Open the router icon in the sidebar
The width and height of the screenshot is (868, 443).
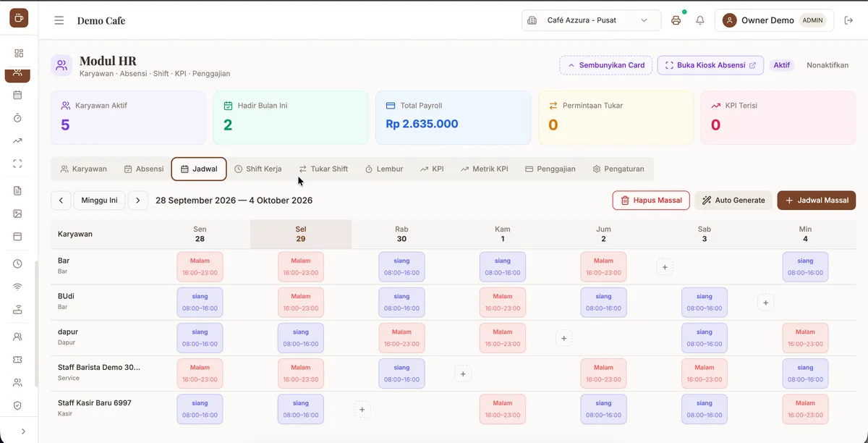tap(18, 309)
